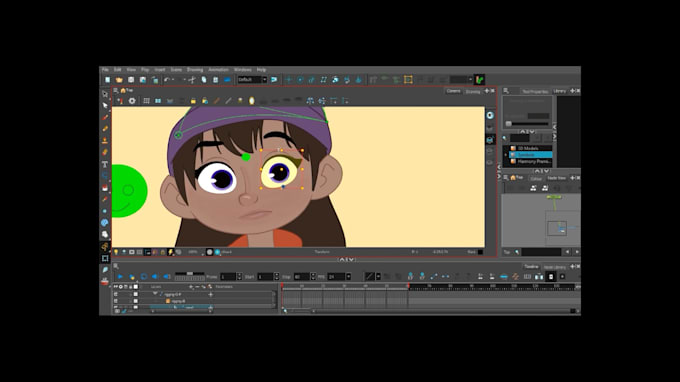Click the timeline volume slider bar
Viewport: 680px width, 382px height.
coord(190,274)
